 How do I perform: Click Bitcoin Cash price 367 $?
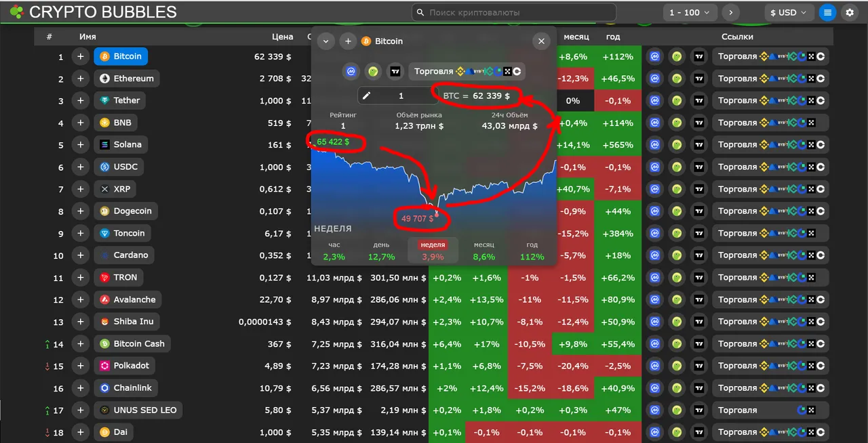[x=279, y=344]
